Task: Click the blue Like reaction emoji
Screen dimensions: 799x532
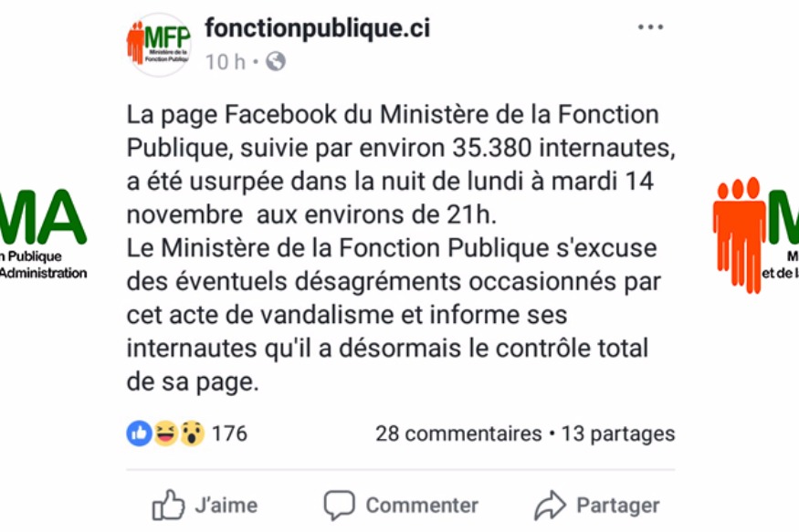Action: click(x=139, y=433)
